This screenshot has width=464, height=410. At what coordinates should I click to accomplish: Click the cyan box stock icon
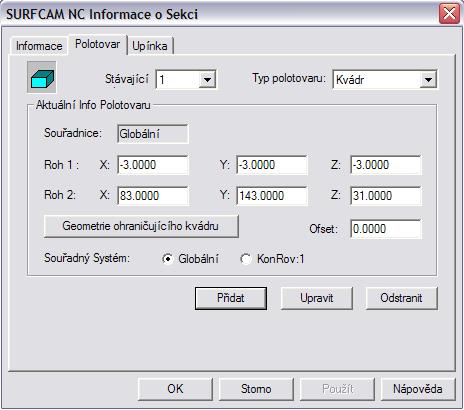[42, 77]
